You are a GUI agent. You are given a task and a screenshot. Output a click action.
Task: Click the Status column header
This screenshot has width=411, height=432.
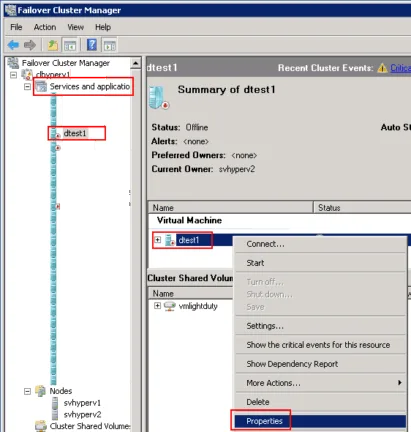point(363,208)
